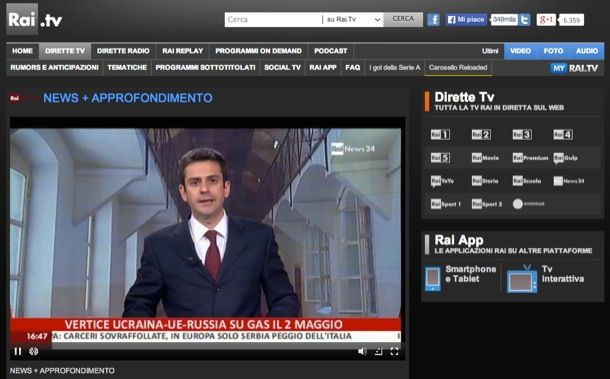Go to the HOME menu item
This screenshot has height=379, width=610.
22,51
